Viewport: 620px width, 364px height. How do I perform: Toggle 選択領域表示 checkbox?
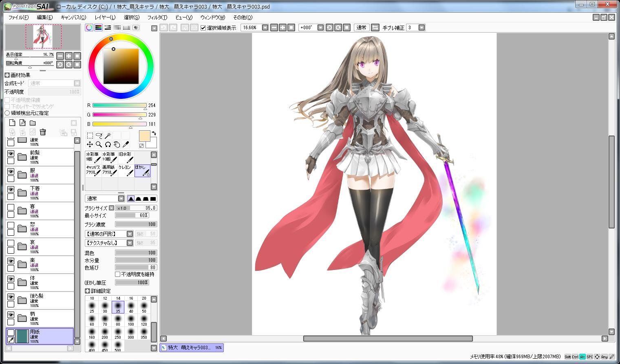pyautogui.click(x=203, y=28)
